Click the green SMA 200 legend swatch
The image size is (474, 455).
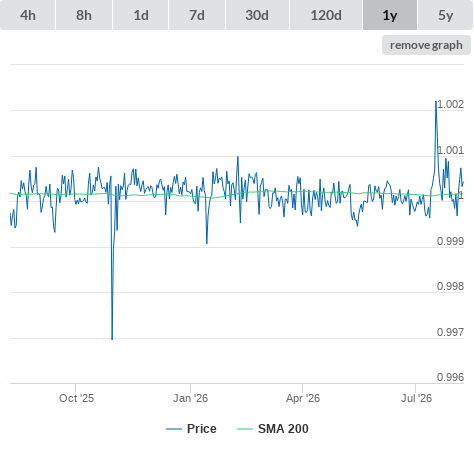click(x=245, y=429)
